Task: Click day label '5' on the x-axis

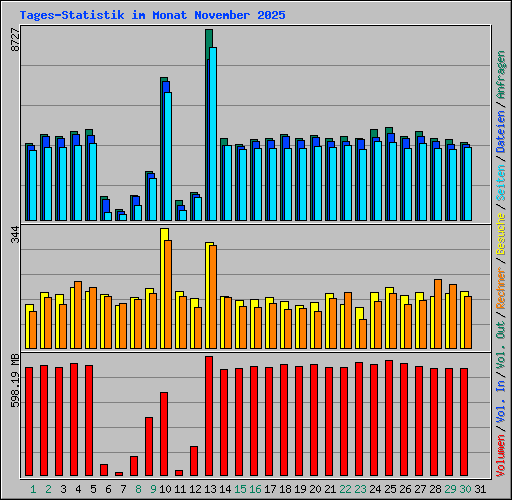Action: 93,489
